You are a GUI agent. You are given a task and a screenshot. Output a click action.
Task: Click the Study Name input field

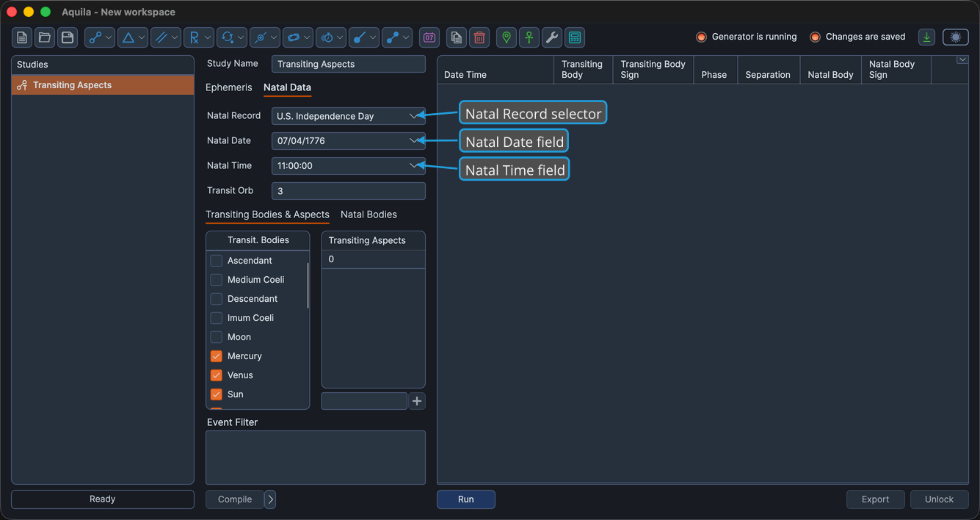[349, 64]
